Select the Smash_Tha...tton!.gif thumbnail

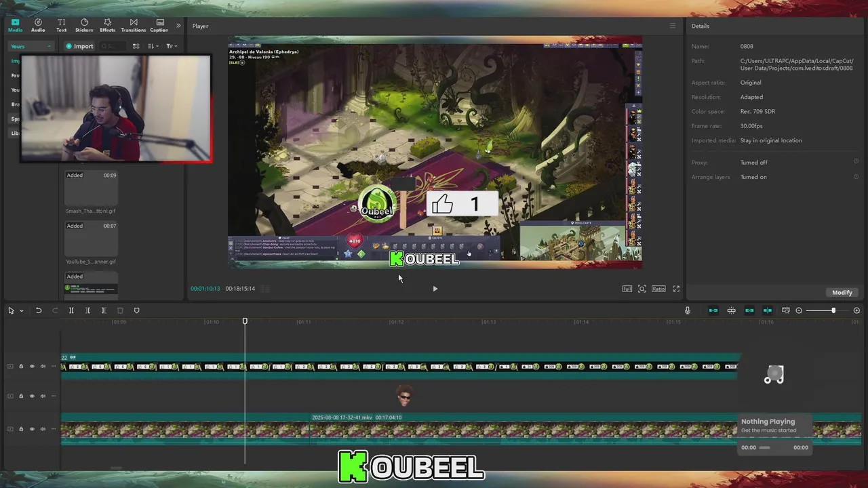(x=91, y=188)
